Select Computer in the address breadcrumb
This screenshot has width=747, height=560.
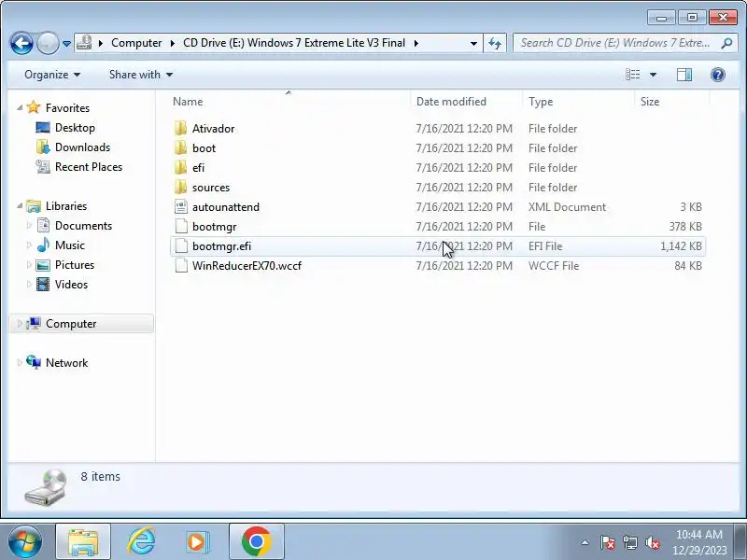click(136, 43)
